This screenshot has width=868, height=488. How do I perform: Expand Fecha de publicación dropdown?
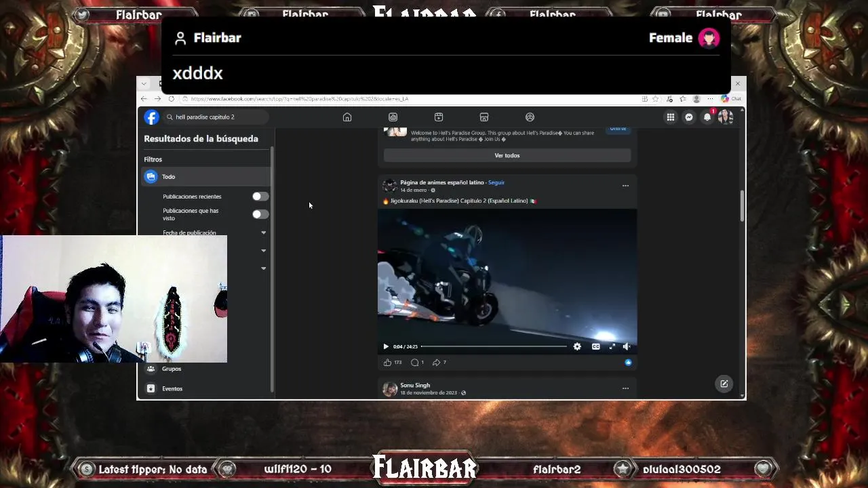(x=264, y=232)
